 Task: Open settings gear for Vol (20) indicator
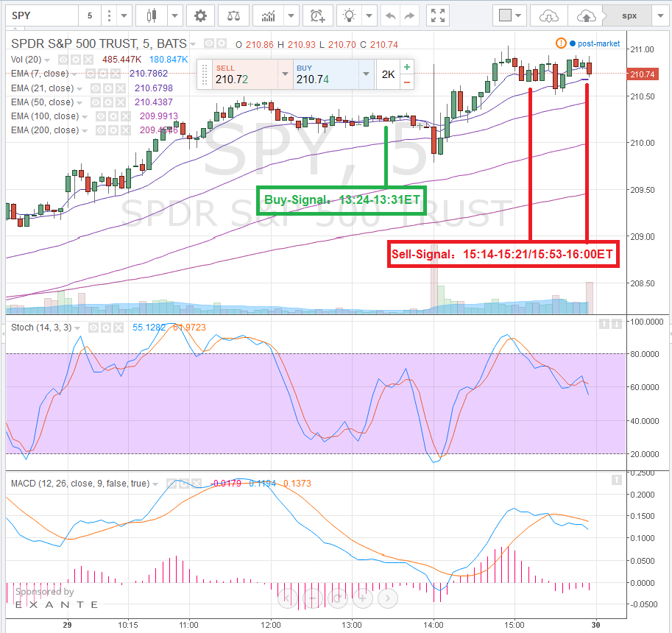click(75, 60)
